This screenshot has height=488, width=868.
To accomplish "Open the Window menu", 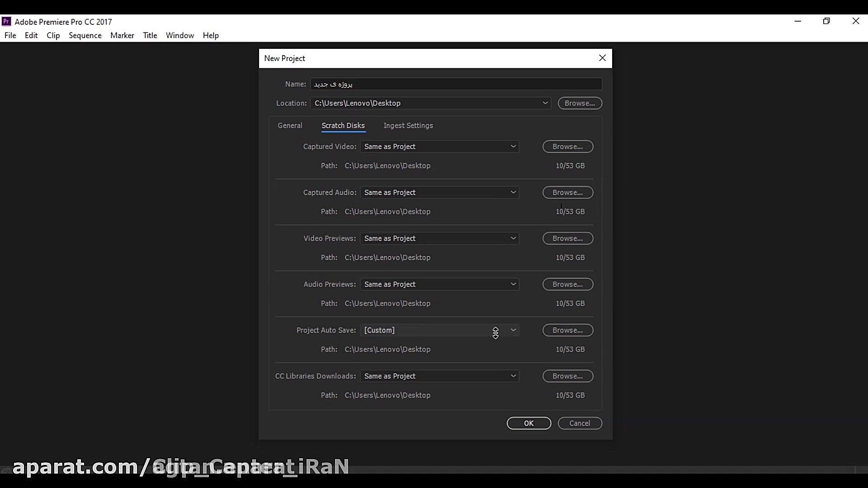I will (x=179, y=35).
